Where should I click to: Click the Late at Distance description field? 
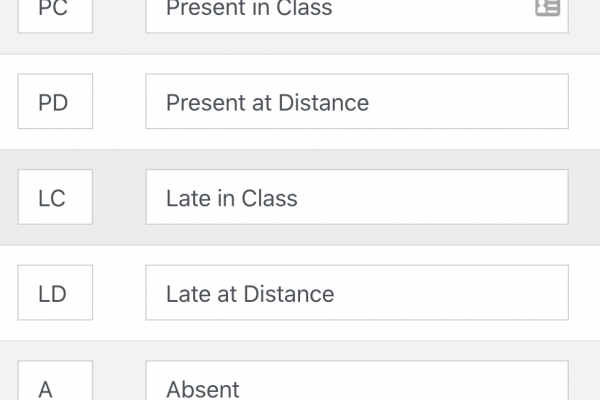pyautogui.click(x=357, y=292)
